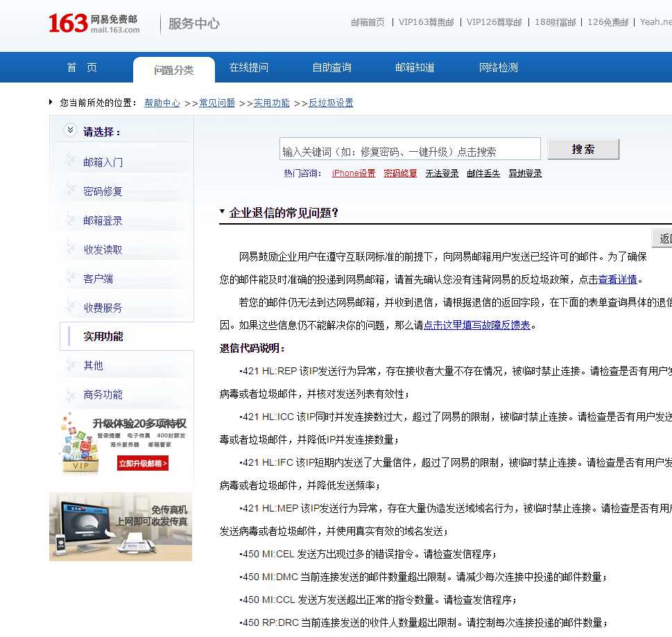Image resolution: width=672 pixels, height=637 pixels.
Task: Select 收费服务 in the sidebar
Action: tap(103, 308)
